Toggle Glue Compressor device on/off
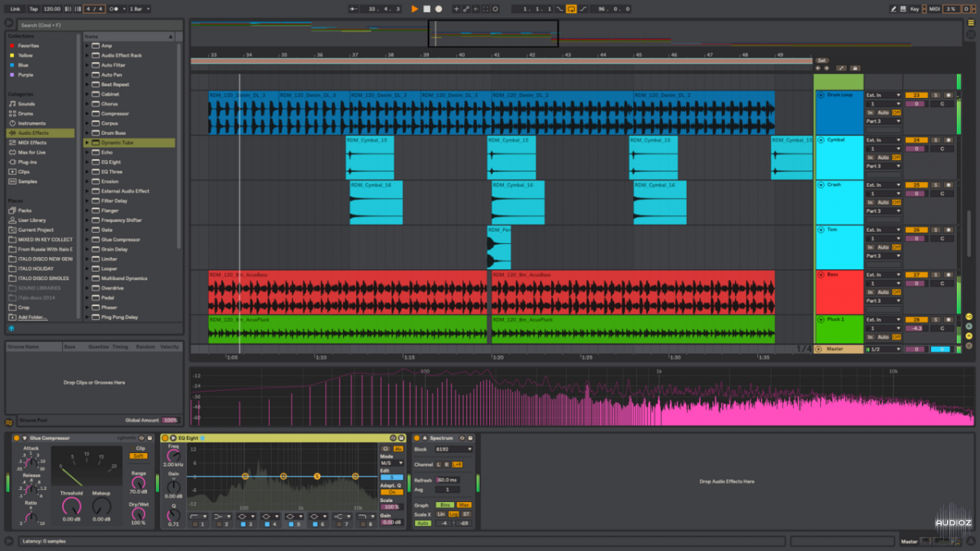Screen dimensions: 980x551 [x=16, y=438]
